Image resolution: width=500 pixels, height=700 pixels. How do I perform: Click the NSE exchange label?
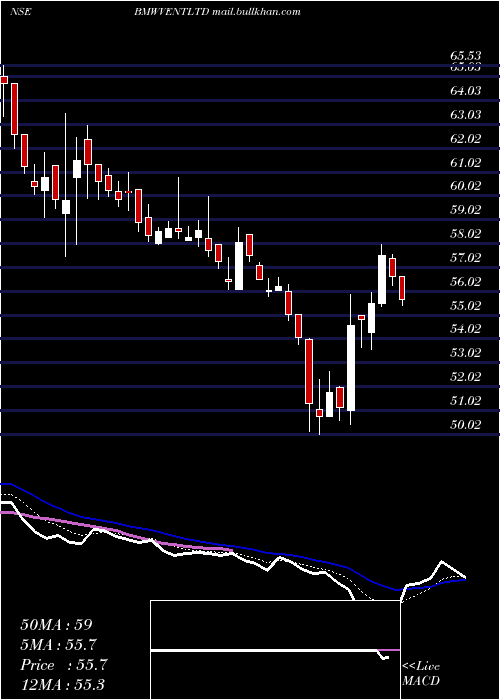tap(20, 12)
